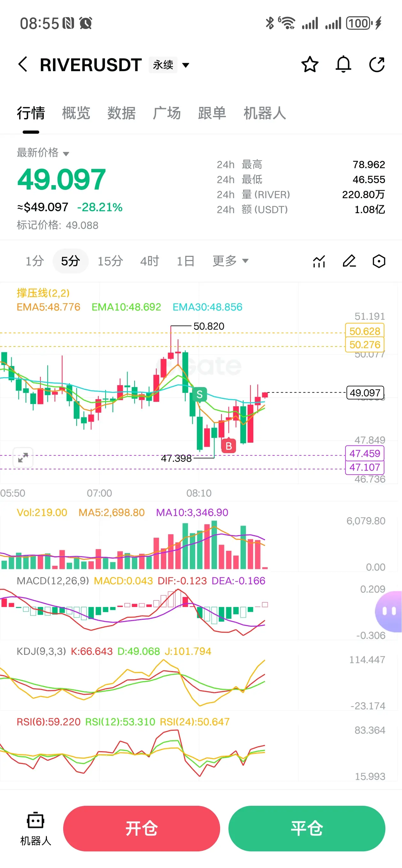
Task: Select 1分 timeframe
Action: coord(35,261)
